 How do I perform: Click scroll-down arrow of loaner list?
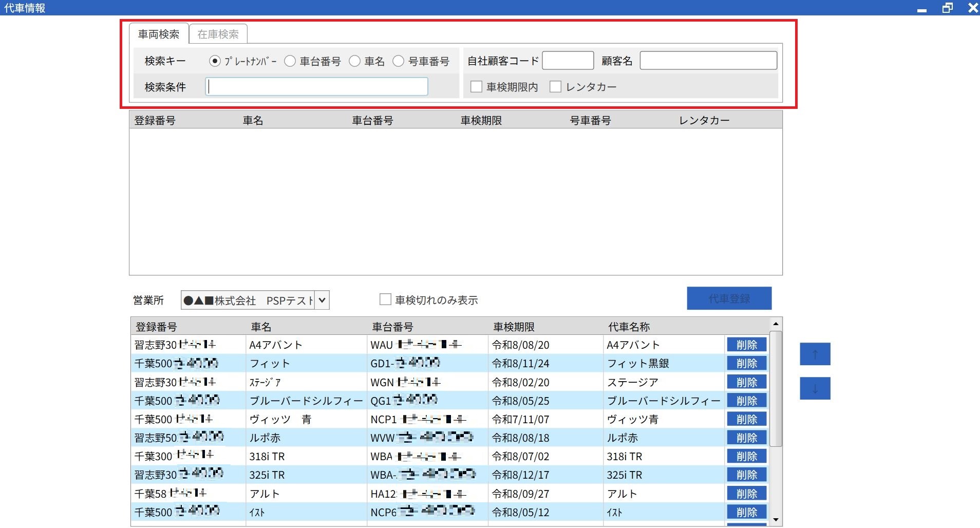pyautogui.click(x=776, y=520)
